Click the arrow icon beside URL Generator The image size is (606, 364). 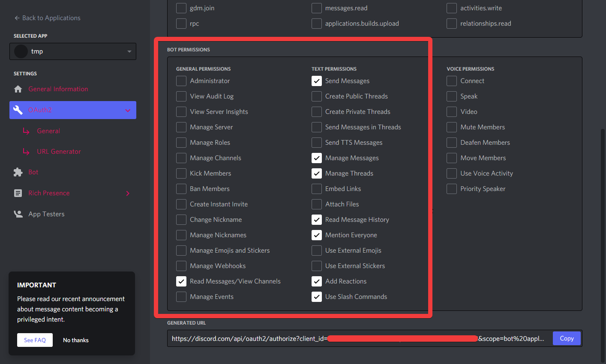pyautogui.click(x=26, y=152)
